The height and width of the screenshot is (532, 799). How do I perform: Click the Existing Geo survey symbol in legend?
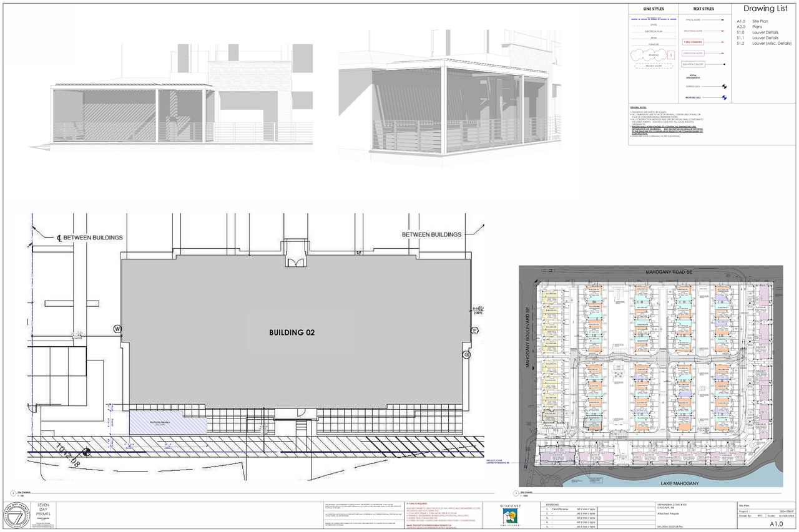tap(724, 86)
